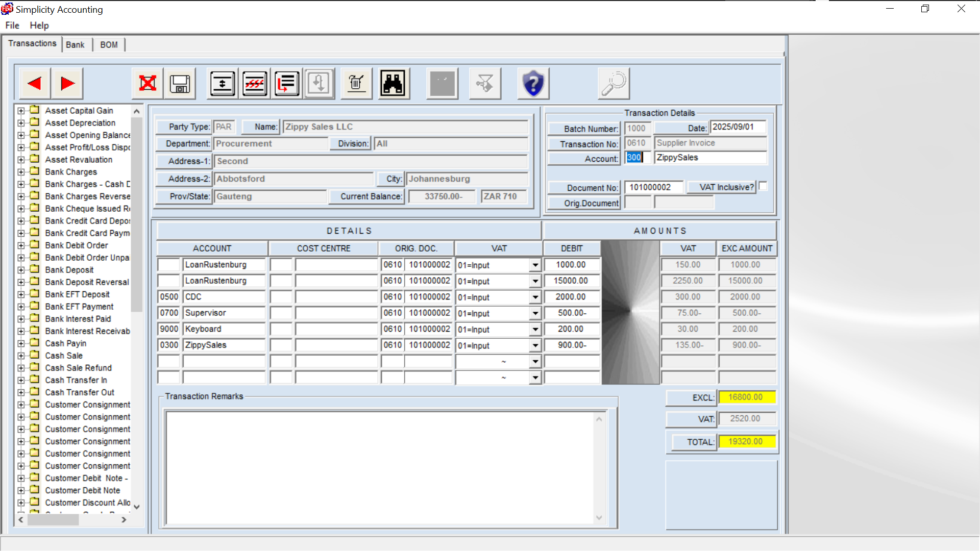Switch to the Bank tab

(x=75, y=45)
